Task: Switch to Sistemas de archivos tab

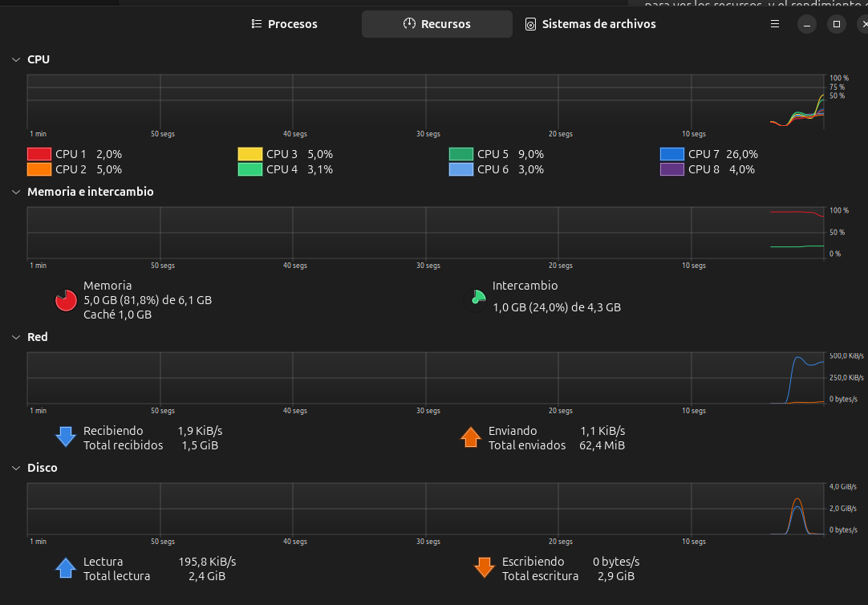Action: [590, 24]
